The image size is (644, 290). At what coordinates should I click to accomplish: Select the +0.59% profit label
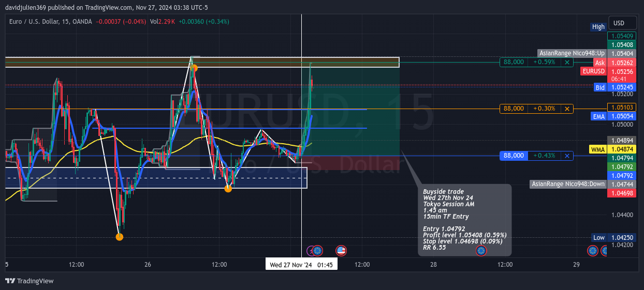[x=545, y=62]
